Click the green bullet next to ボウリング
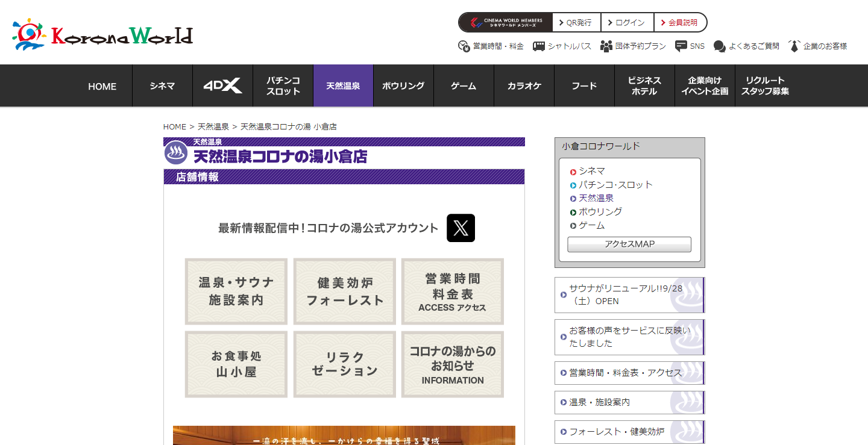This screenshot has height=445, width=868. 573,213
